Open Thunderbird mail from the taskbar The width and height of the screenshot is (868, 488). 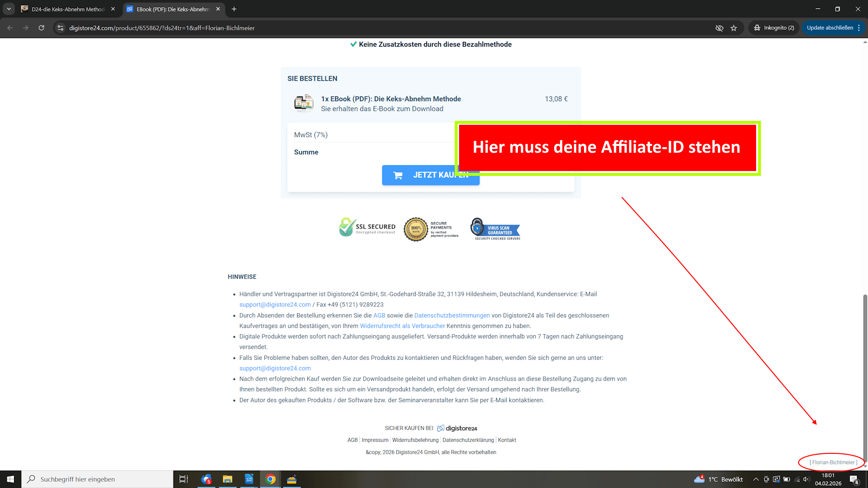tap(207, 479)
